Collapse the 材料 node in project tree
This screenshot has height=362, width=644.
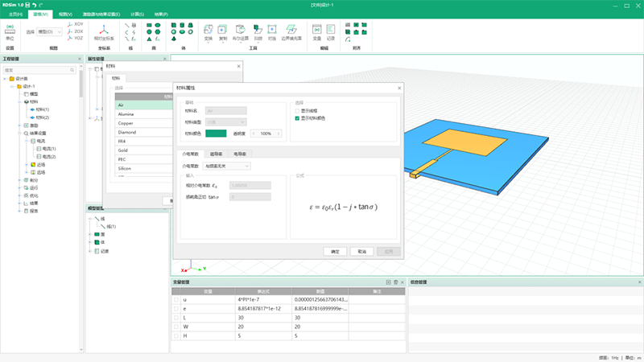pyautogui.click(x=19, y=102)
